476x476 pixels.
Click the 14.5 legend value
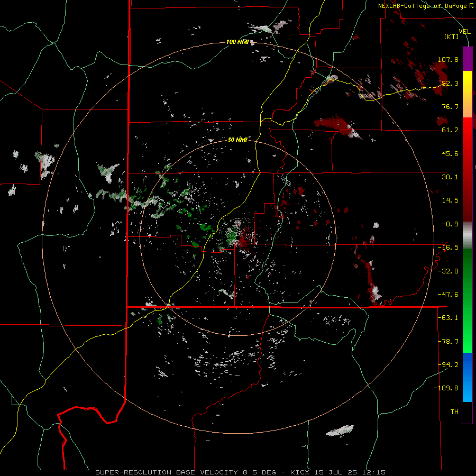pos(450,200)
